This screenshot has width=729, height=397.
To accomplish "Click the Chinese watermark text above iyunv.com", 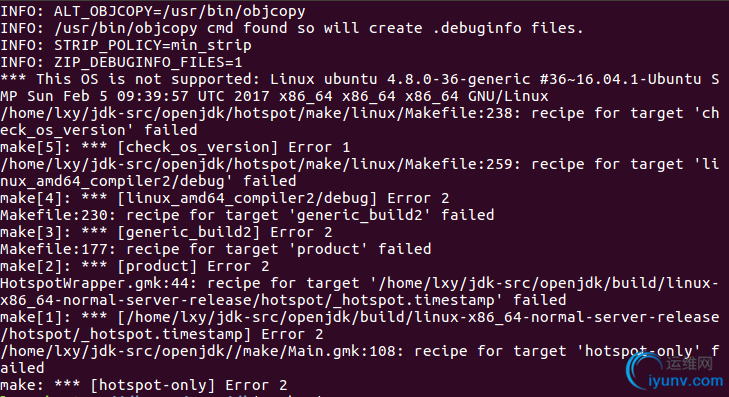I will pyautogui.click(x=689, y=364).
